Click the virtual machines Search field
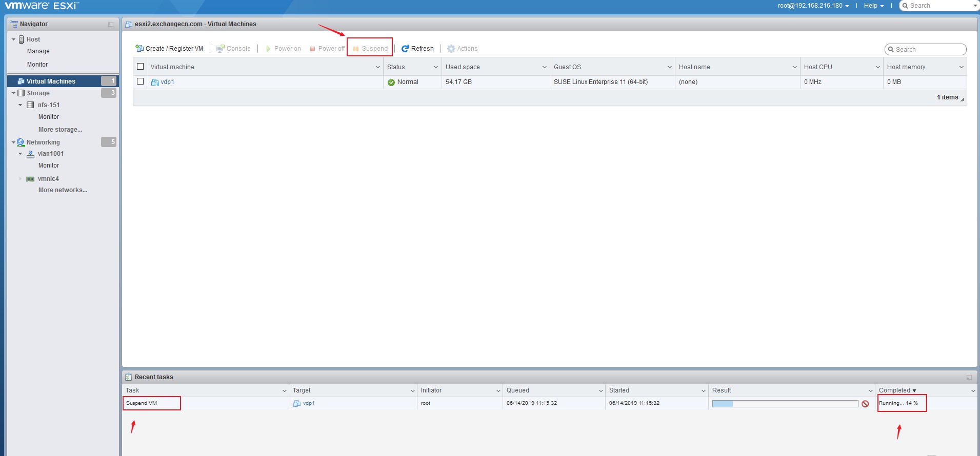 [926, 50]
